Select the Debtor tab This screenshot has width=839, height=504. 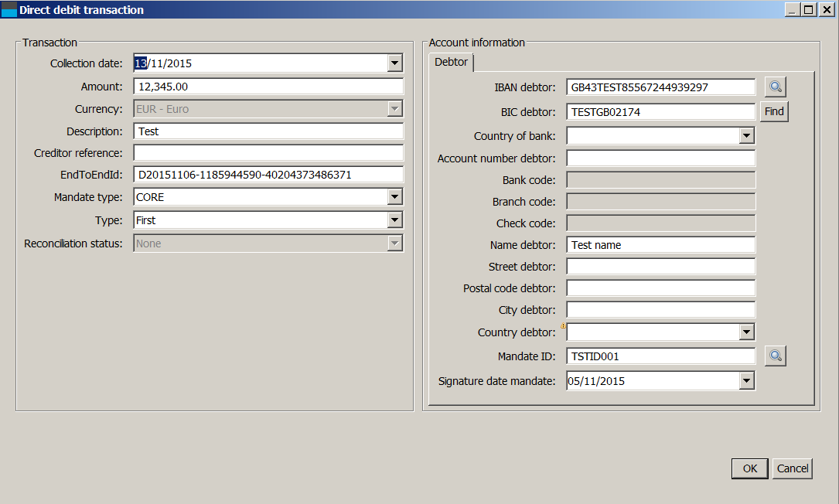[x=451, y=62]
